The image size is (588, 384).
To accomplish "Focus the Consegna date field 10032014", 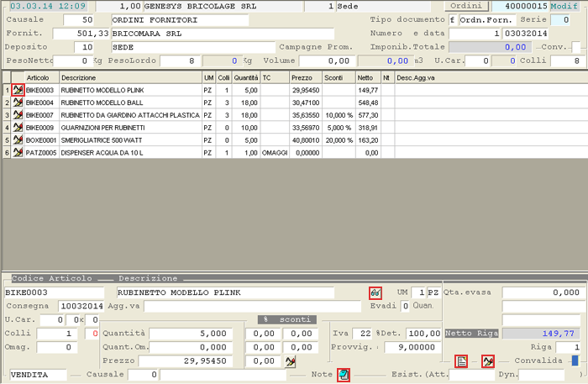I will [81, 307].
